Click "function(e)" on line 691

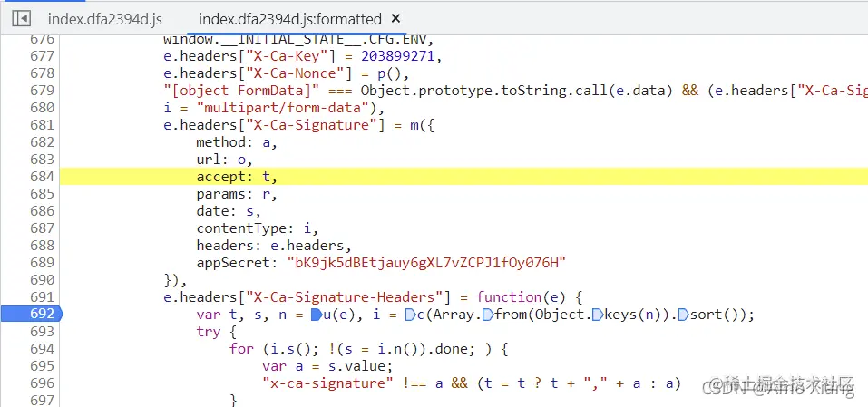pos(521,297)
